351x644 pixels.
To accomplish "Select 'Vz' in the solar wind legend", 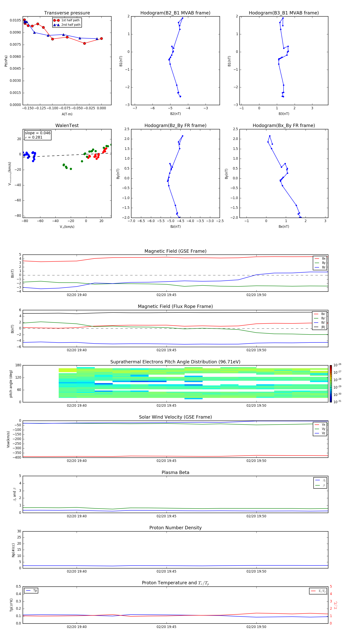I will coord(320,433).
